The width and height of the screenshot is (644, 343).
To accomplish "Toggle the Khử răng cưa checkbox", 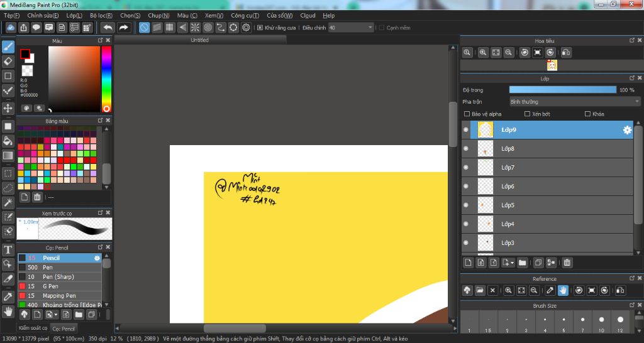I will pos(260,28).
